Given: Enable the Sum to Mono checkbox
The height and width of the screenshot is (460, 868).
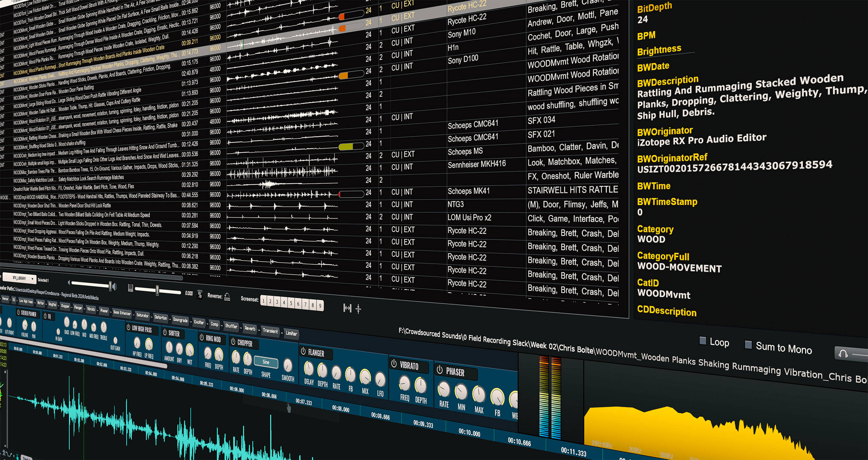Looking at the screenshot, I should click(748, 344).
